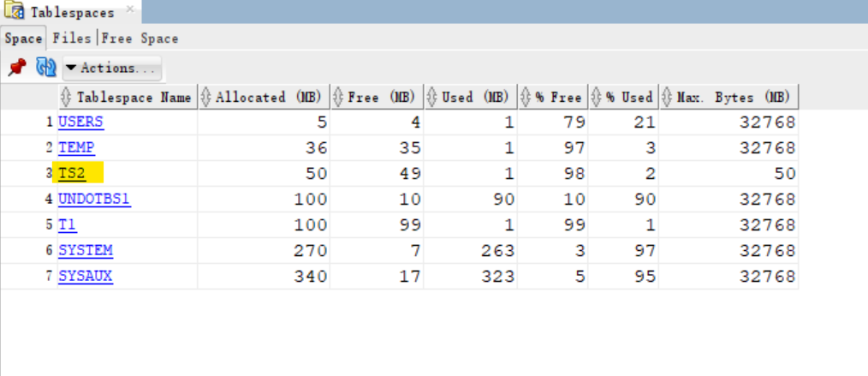Click the pin (freeze view) icon
Image resolution: width=868 pixels, height=376 pixels.
pos(16,68)
